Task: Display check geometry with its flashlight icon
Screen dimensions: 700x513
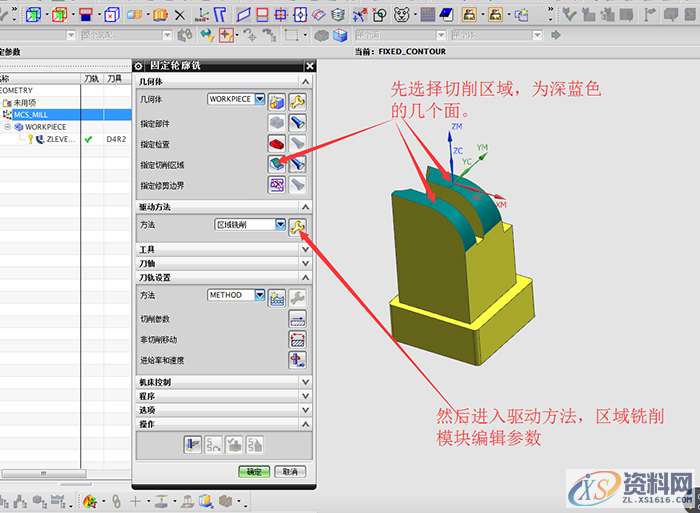Action: [297, 144]
